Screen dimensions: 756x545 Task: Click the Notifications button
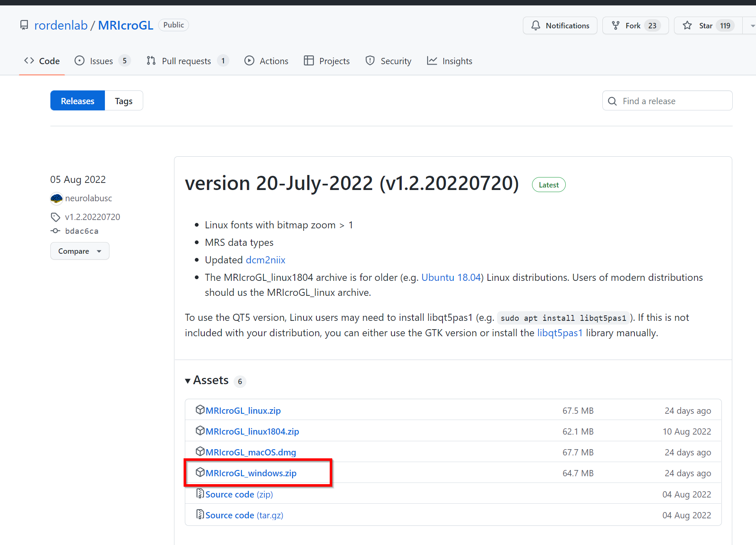[x=560, y=26]
